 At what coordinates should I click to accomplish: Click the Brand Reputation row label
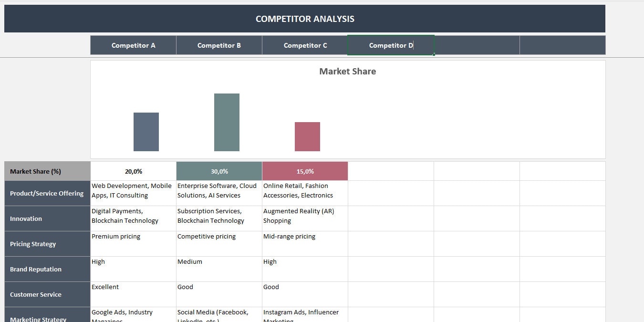pyautogui.click(x=46, y=269)
